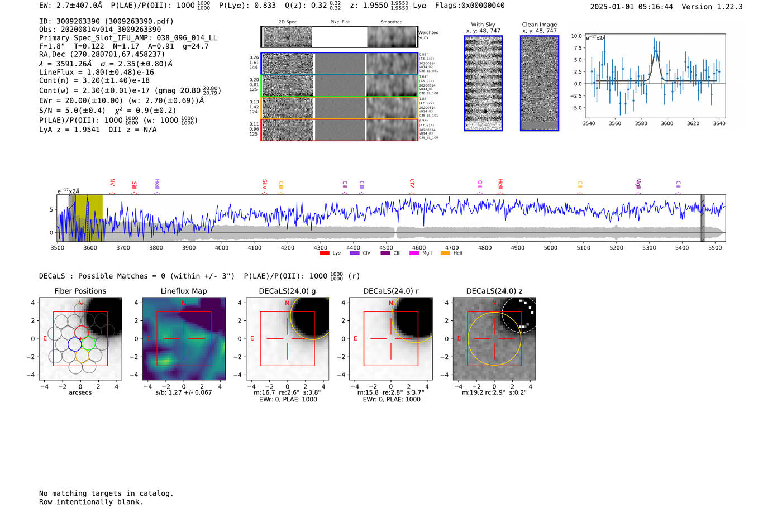This screenshot has height=532, width=782.
Task: Open the With Sky cutout image
Action: click(483, 83)
